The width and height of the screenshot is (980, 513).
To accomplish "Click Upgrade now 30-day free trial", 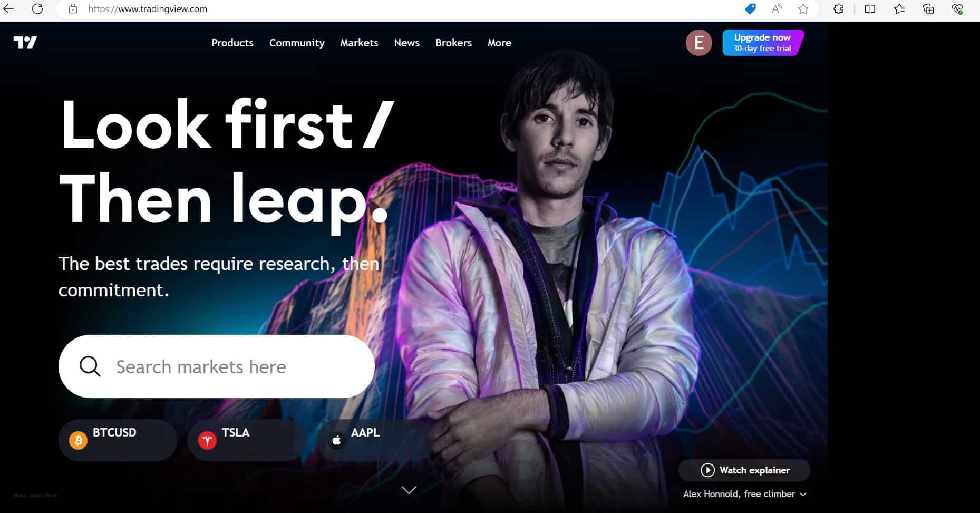I will 762,43.
